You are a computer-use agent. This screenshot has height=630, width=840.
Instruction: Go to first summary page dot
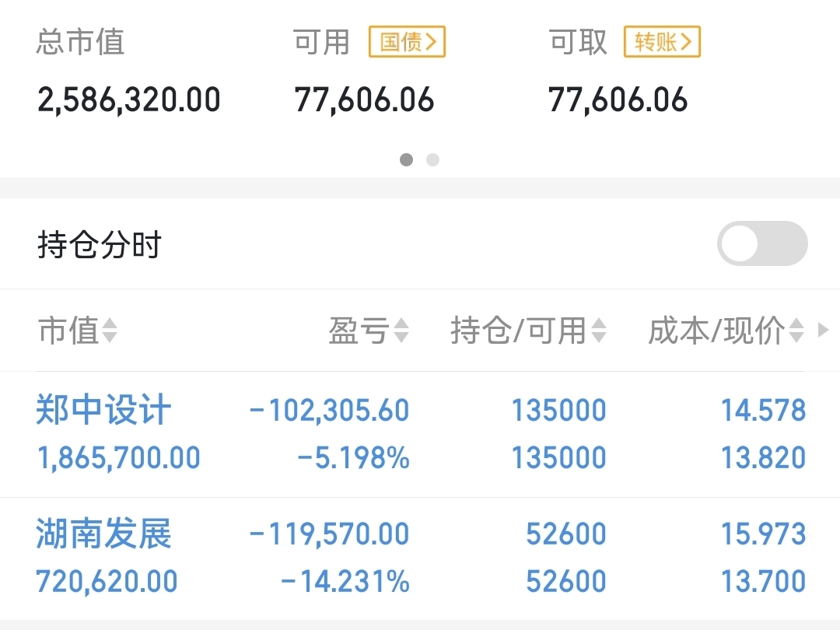(407, 159)
